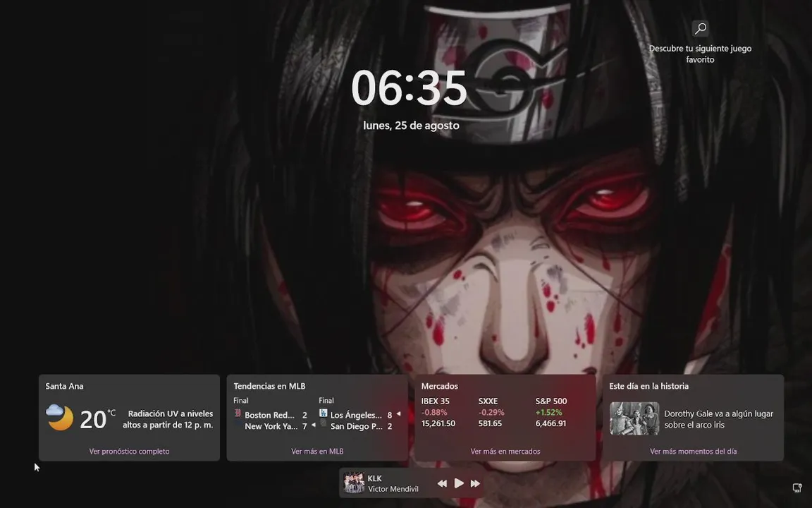
Task: Click the SXXE index name
Action: [x=488, y=401]
